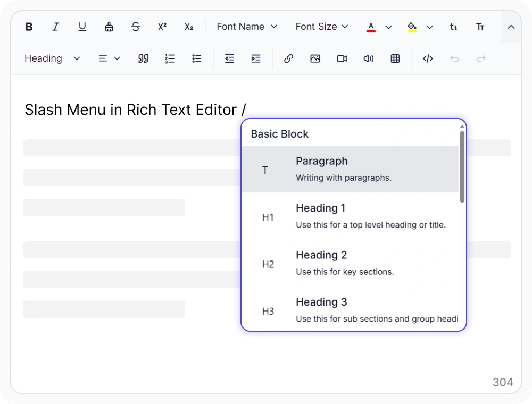Viewport: 532px width, 404px height.
Task: Open the Font Name dropdown
Action: click(247, 27)
